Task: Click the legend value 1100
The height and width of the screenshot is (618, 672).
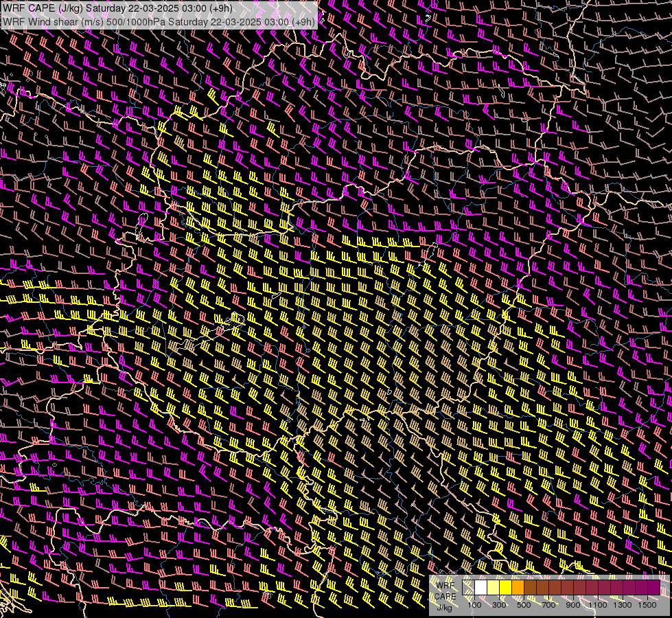Action: coord(597,605)
